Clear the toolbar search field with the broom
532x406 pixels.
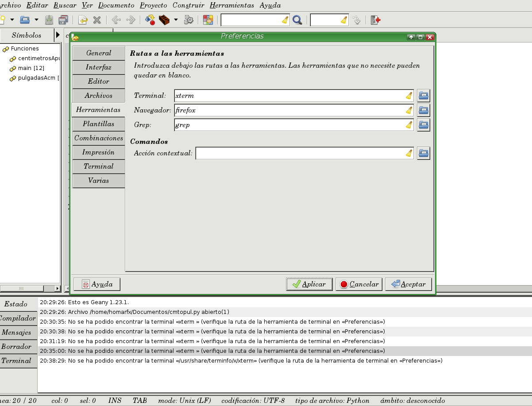pos(285,20)
